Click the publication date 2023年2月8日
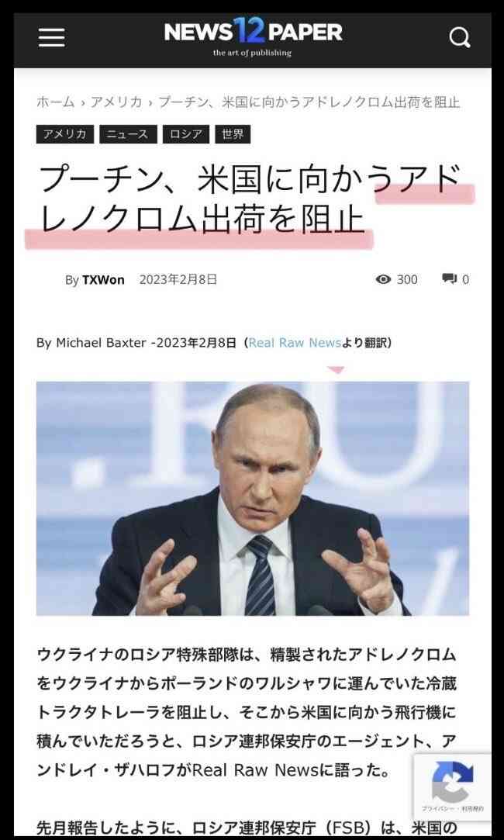The height and width of the screenshot is (840, 504). click(x=178, y=279)
